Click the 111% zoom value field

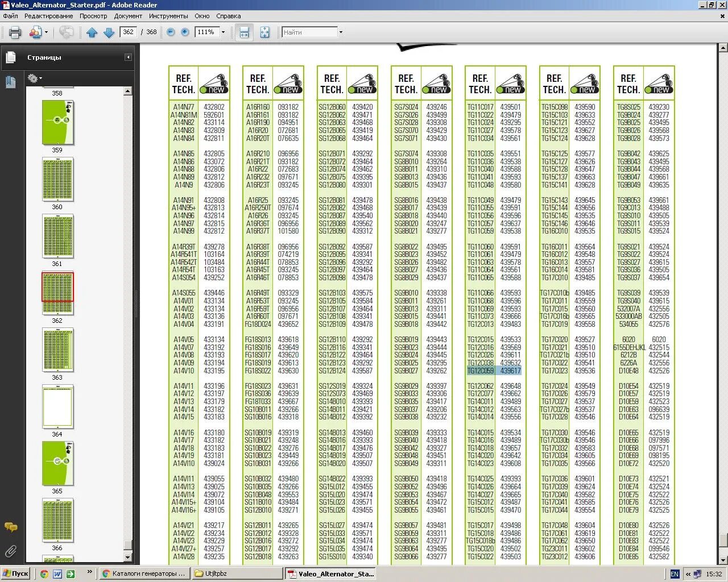pos(207,32)
